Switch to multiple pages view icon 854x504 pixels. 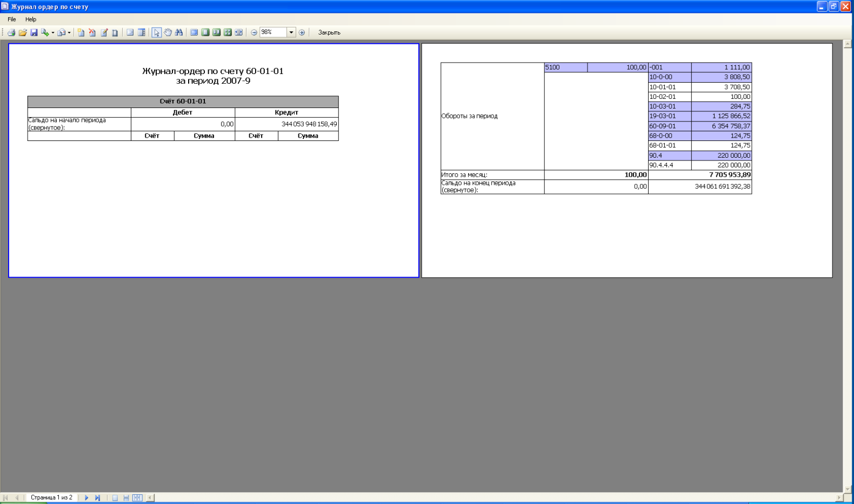pyautogui.click(x=228, y=32)
